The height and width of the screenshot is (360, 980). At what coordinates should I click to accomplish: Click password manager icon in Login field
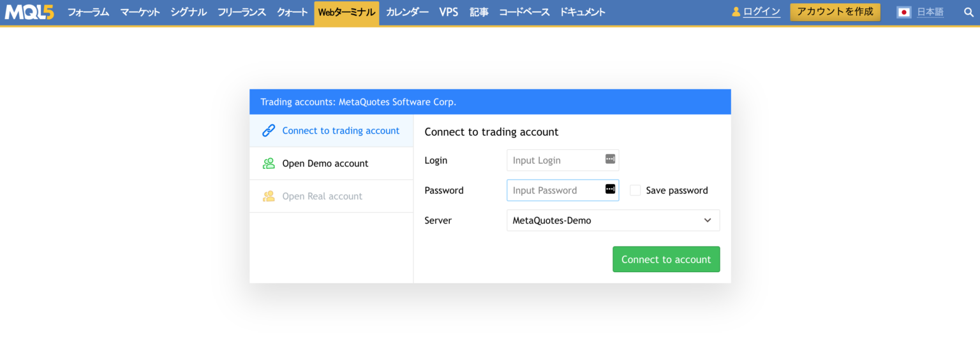[610, 159]
